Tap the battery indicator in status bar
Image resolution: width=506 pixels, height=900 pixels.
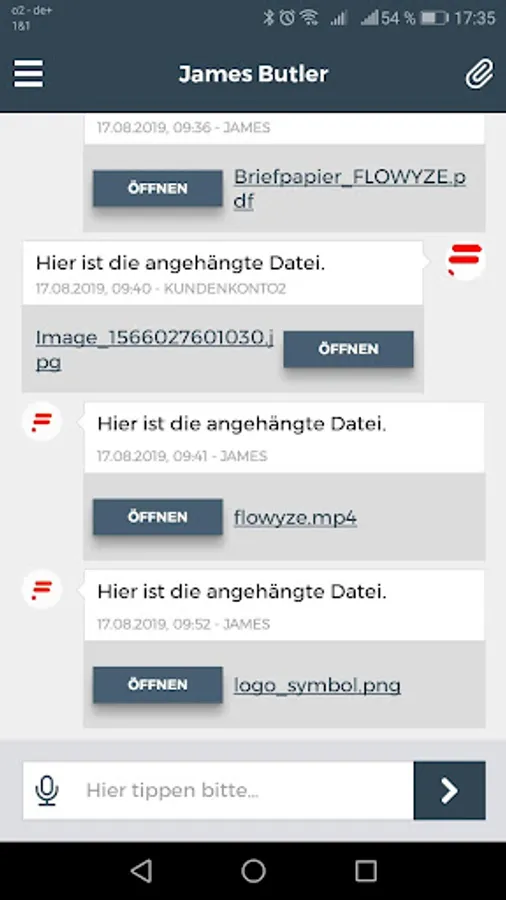434,18
